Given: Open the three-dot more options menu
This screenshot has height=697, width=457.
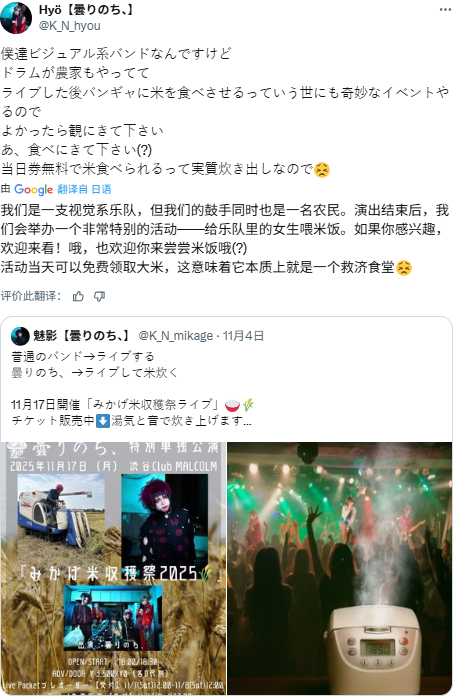Looking at the screenshot, I should (x=445, y=10).
